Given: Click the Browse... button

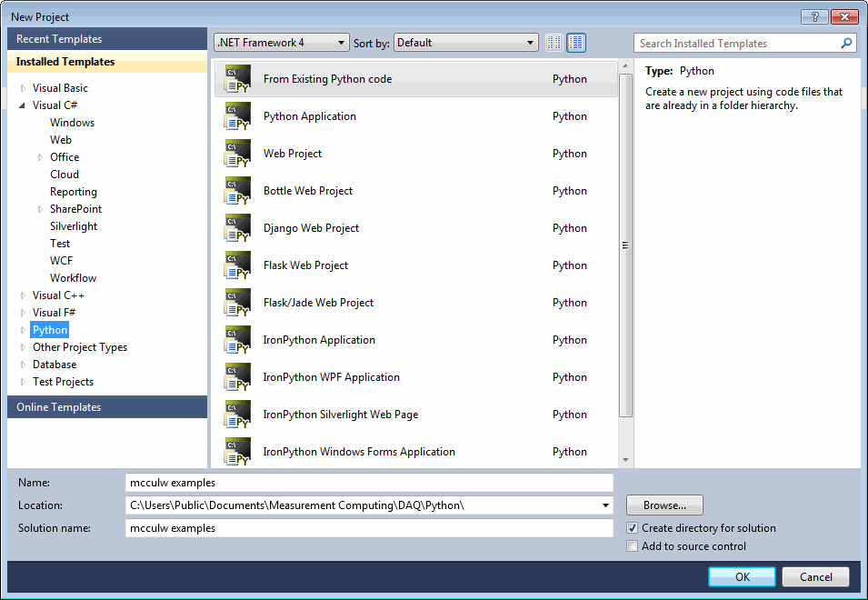Looking at the screenshot, I should click(664, 505).
